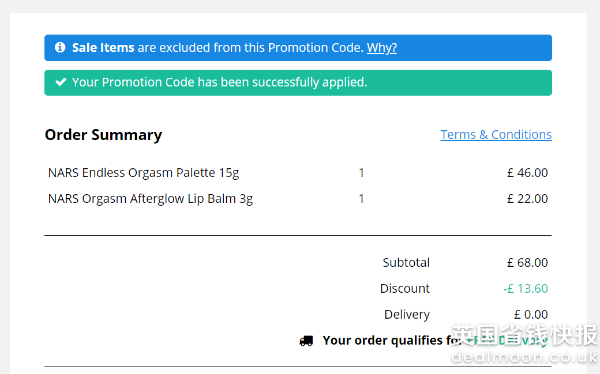
Task: Click the Delivery label
Action: pyautogui.click(x=407, y=315)
